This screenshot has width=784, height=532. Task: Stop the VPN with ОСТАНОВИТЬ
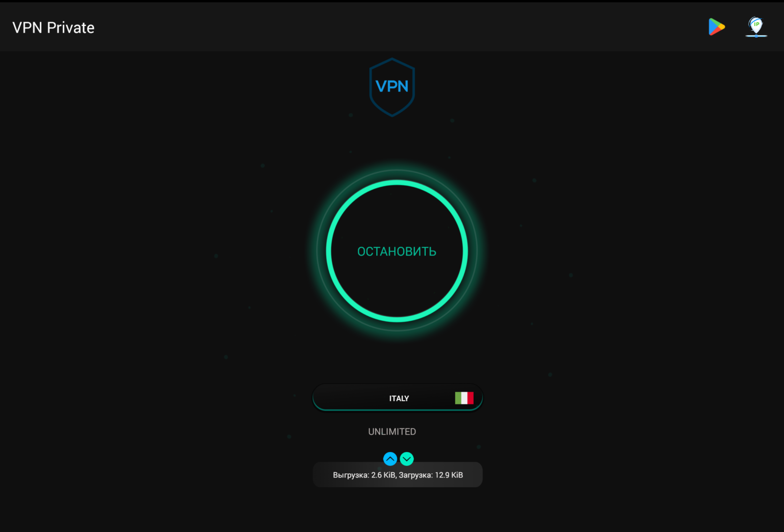tap(397, 251)
